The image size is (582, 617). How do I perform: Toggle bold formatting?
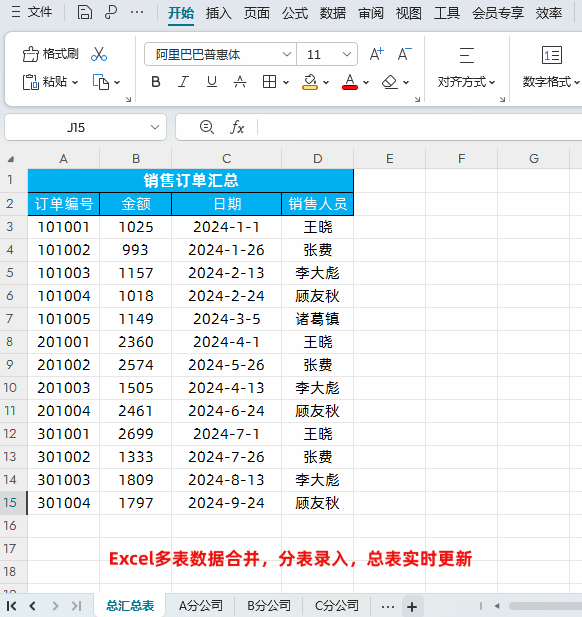tap(156, 82)
